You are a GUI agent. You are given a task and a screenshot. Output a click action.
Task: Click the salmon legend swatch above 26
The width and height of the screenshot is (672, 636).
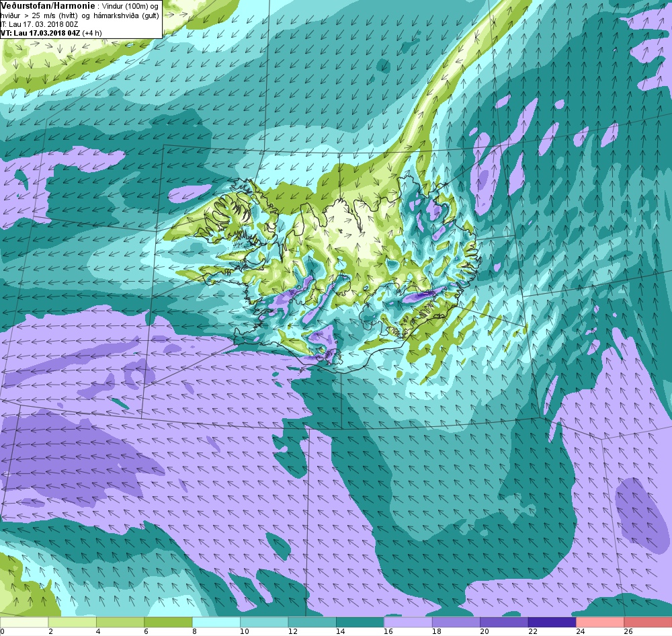[x=648, y=621]
